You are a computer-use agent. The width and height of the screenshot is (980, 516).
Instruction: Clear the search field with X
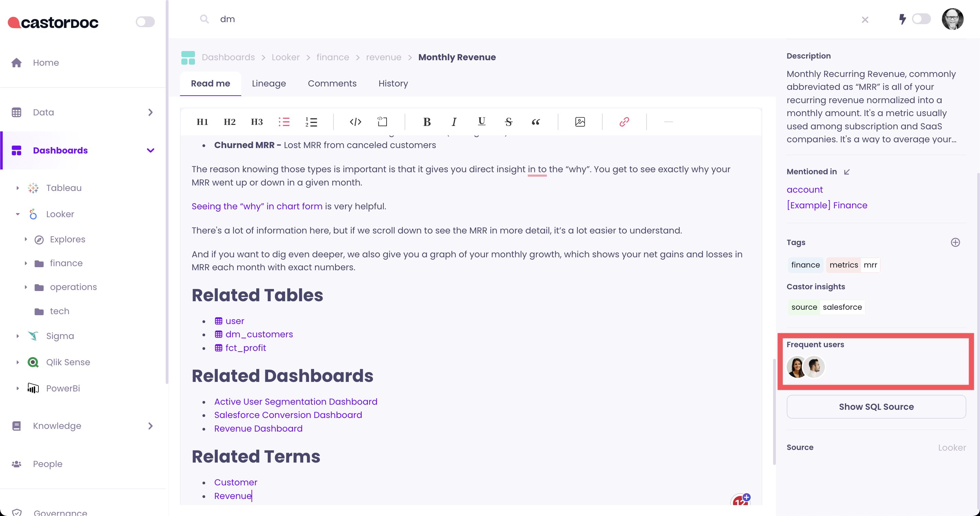pyautogui.click(x=865, y=20)
